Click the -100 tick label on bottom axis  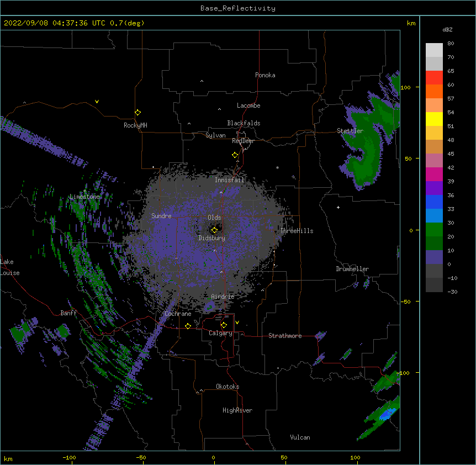pos(69,457)
